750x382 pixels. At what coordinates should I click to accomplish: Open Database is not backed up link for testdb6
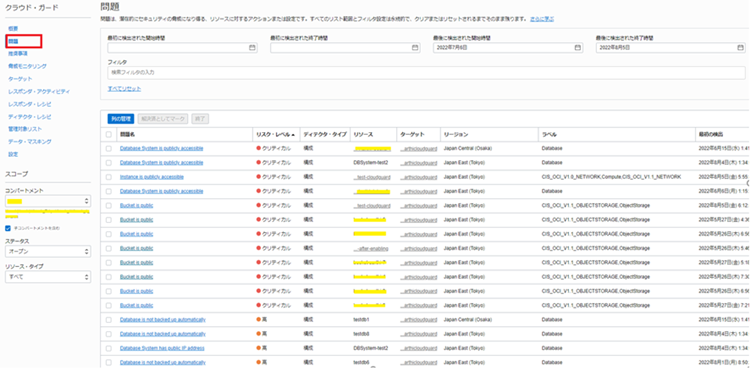coord(163,362)
